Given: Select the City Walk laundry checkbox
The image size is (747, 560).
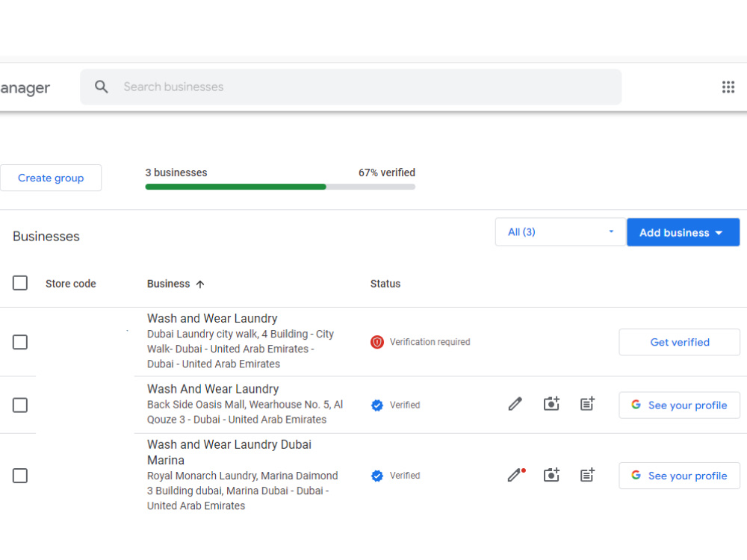Looking at the screenshot, I should (20, 342).
